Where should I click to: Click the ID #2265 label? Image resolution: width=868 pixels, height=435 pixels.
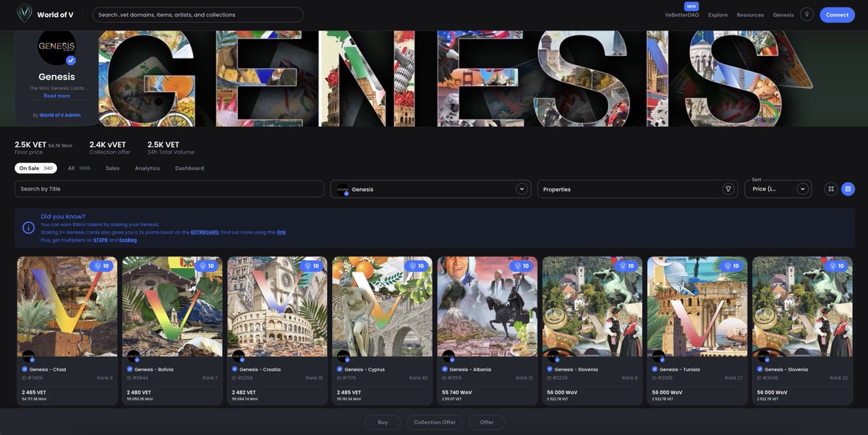coord(662,378)
